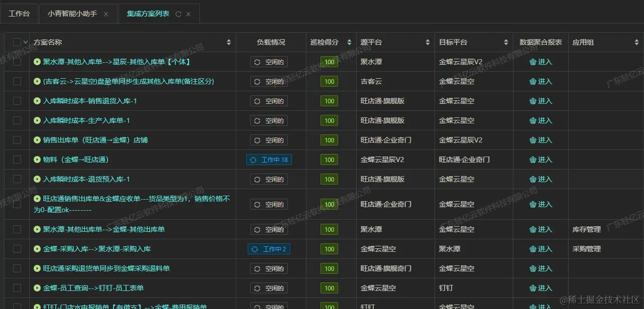Close the 小青智能小助手 tab
This screenshot has height=309, width=644.
106,14
